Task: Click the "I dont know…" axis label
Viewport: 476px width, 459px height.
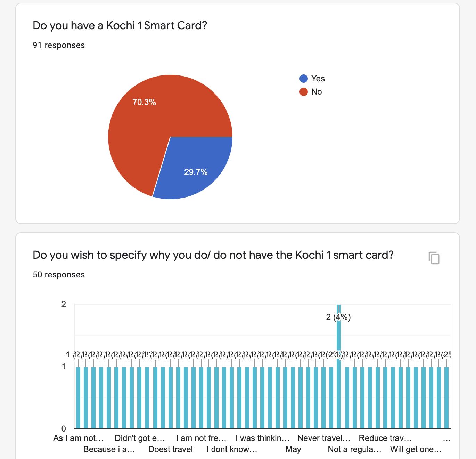Action: 232,449
